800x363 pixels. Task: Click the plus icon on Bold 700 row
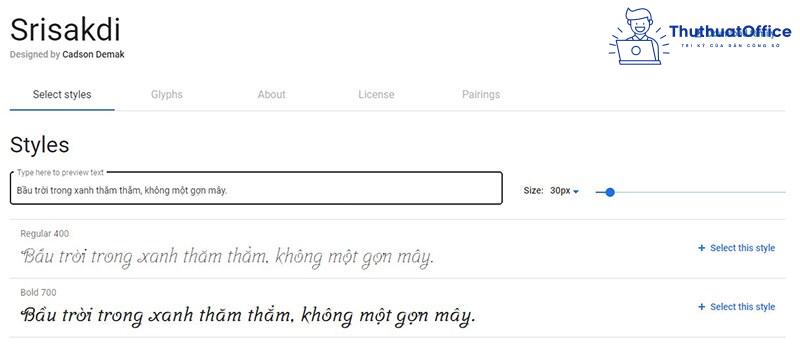tap(702, 307)
